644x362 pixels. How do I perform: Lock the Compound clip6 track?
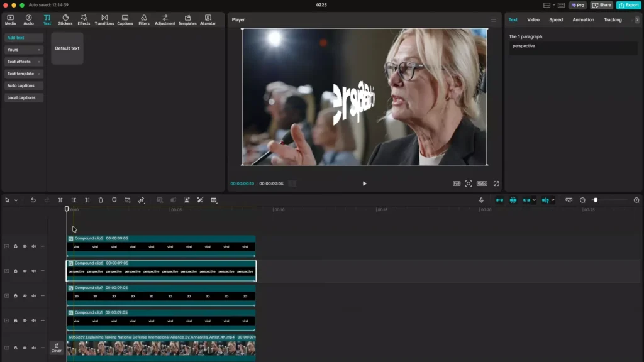tap(15, 271)
